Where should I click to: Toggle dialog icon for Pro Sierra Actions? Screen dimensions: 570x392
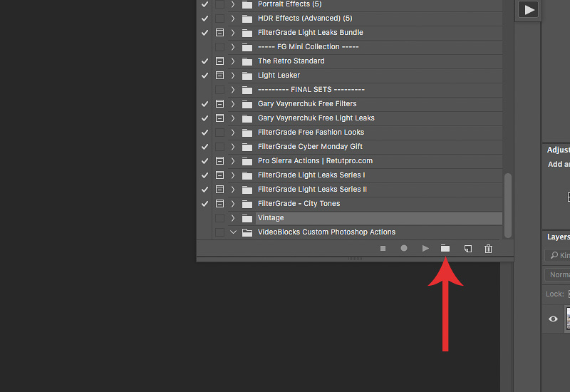[219, 161]
